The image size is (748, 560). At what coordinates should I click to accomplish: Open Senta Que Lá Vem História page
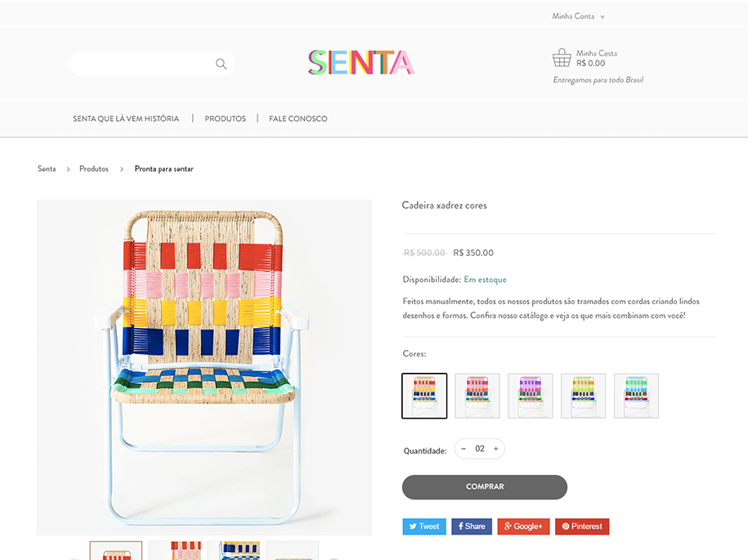126,119
